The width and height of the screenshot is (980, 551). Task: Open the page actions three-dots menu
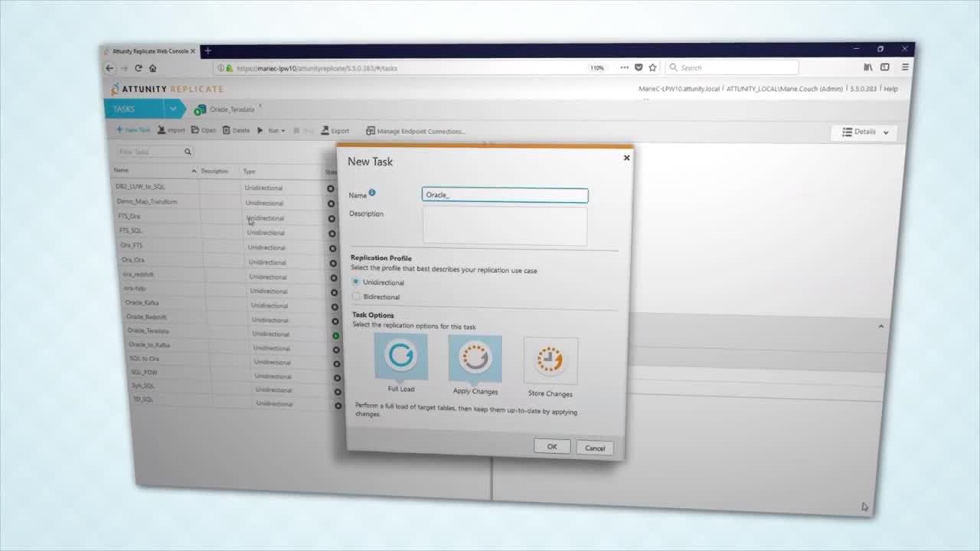pyautogui.click(x=625, y=67)
